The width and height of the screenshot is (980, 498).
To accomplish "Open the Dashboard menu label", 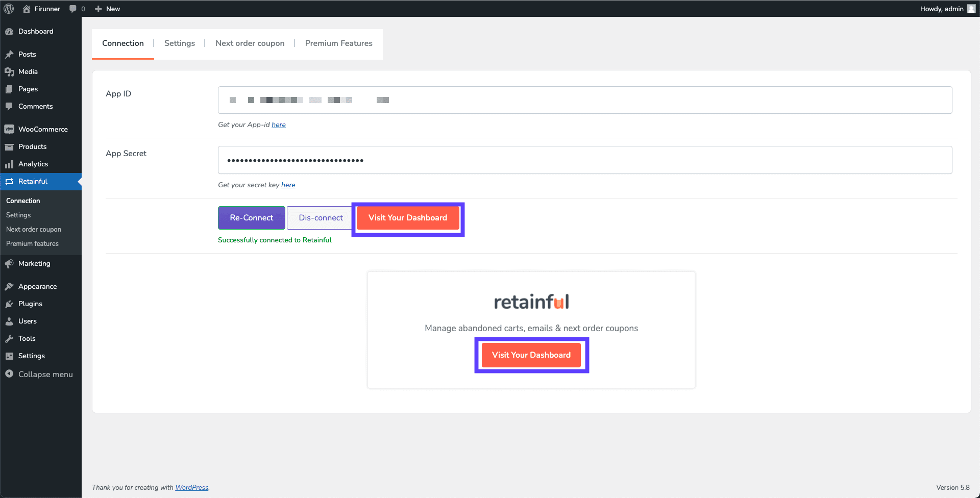I will [36, 31].
